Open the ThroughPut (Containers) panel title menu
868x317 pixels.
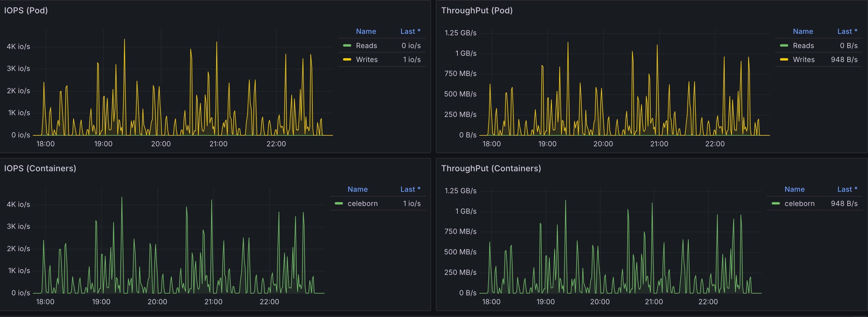tap(491, 168)
